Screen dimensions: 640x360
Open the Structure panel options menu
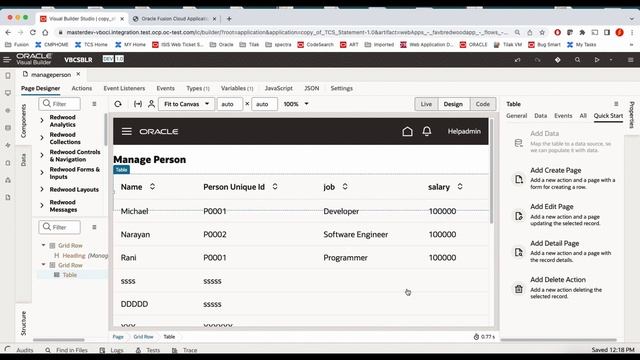click(x=94, y=227)
